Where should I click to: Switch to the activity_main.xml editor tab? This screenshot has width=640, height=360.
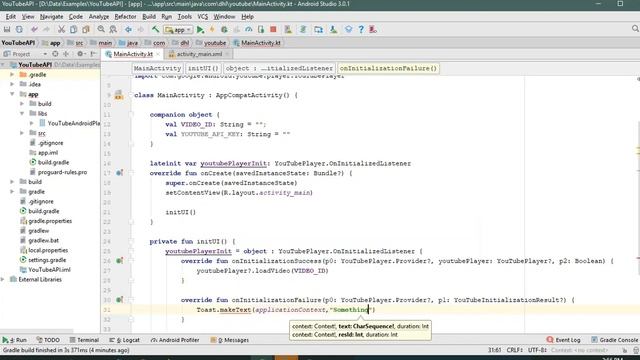[x=199, y=54]
